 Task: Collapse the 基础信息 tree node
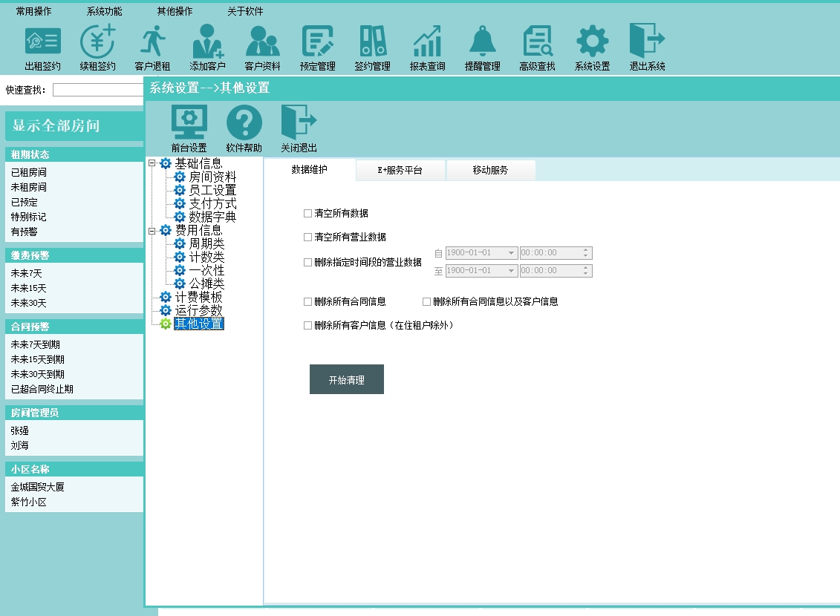pos(152,164)
